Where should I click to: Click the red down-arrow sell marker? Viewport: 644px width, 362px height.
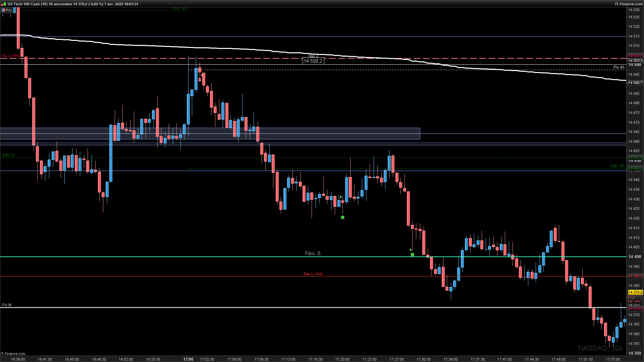[x=200, y=80]
